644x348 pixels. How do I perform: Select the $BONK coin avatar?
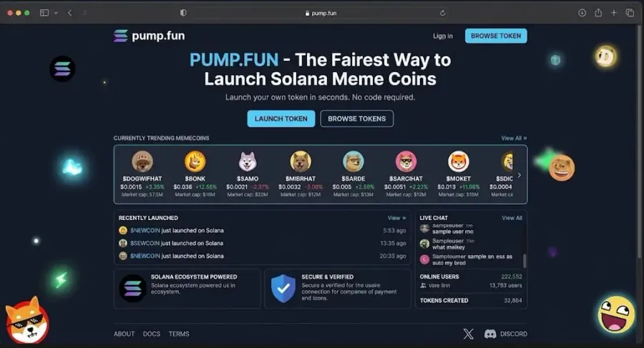[195, 161]
